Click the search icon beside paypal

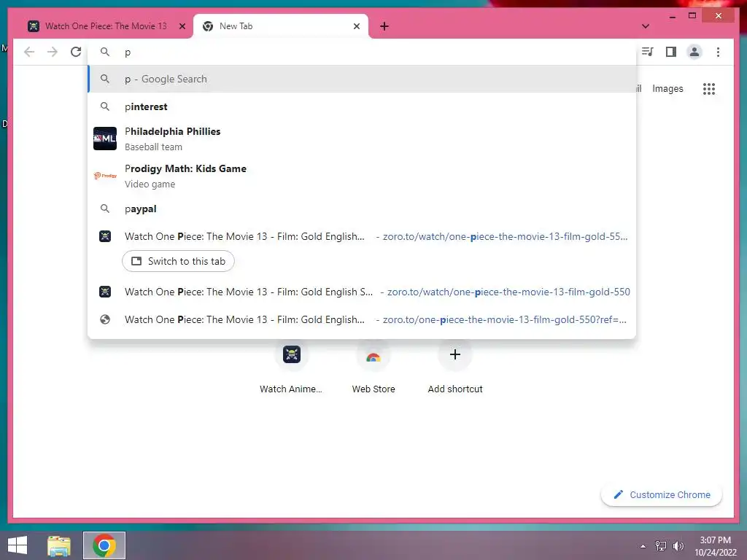pos(105,209)
